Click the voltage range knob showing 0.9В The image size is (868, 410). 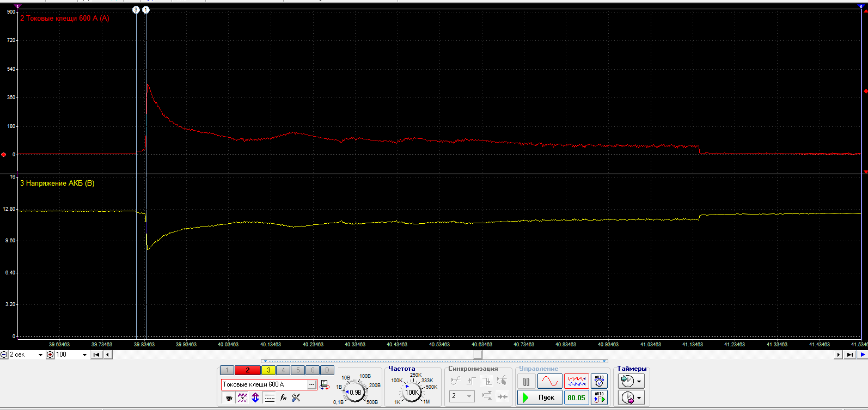pyautogui.click(x=355, y=392)
